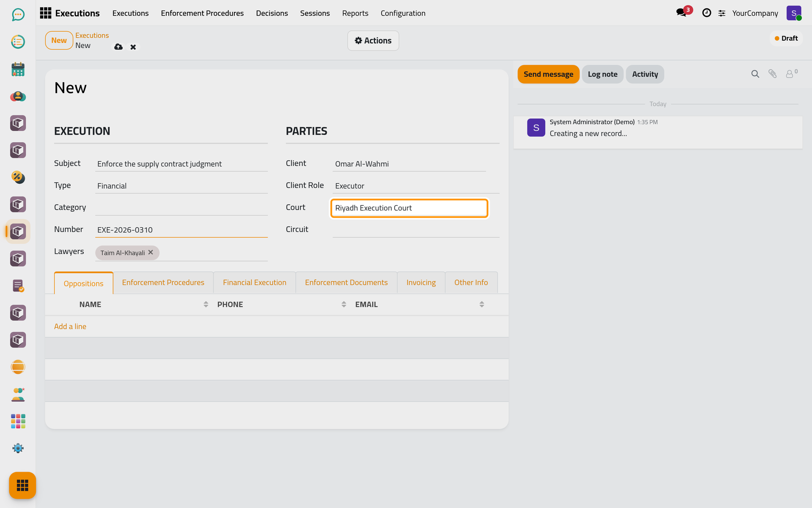Viewport: 812px width, 508px height.
Task: Discard the record with X icon
Action: point(133,47)
